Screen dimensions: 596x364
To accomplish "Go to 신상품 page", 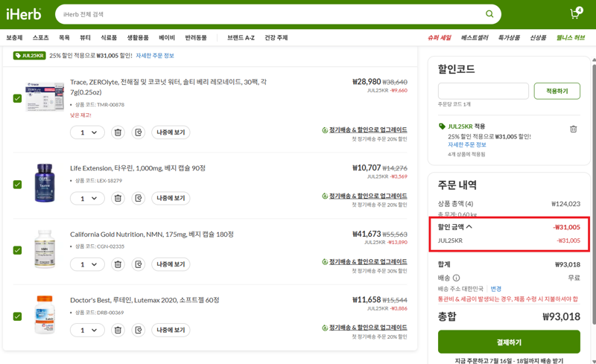I will pos(538,38).
